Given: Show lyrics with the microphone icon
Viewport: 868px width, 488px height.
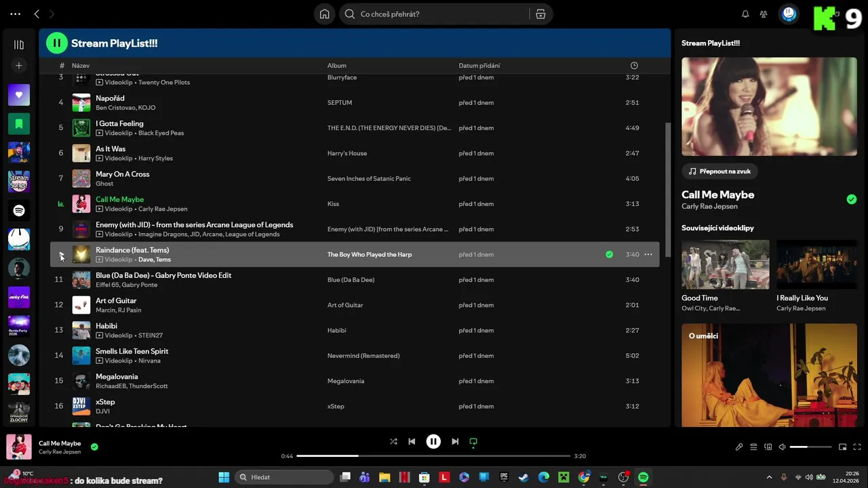Looking at the screenshot, I should click(739, 447).
